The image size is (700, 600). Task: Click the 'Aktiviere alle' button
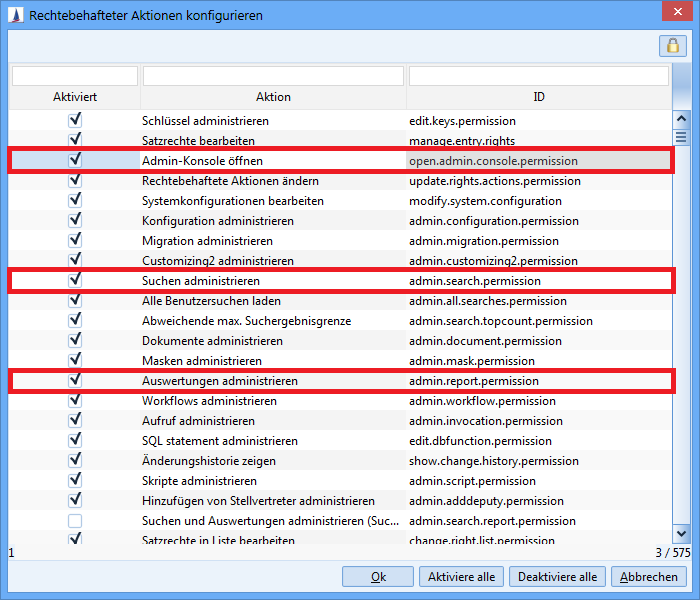coord(461,577)
